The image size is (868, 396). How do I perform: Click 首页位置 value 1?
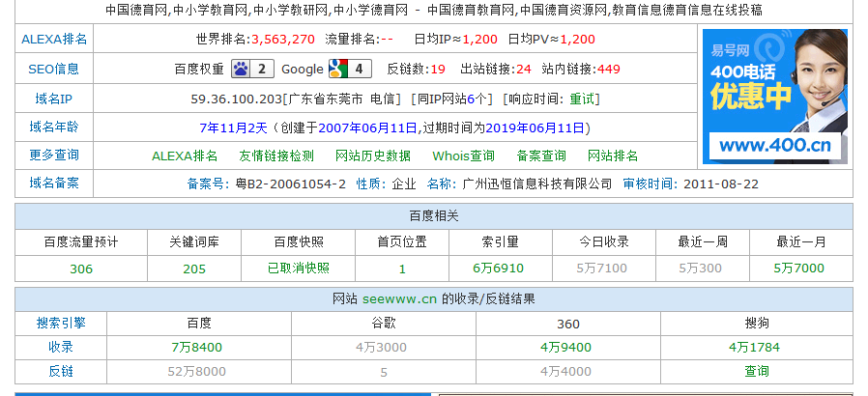coord(402,269)
